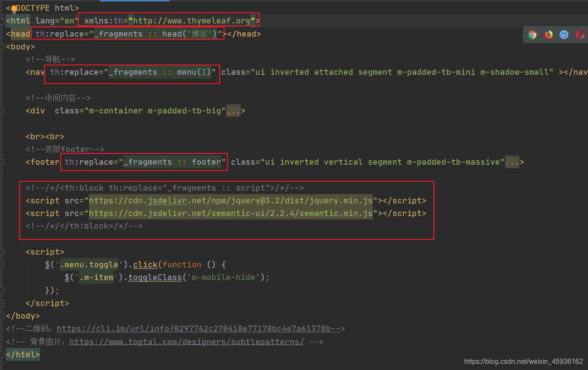Expand the folded m-container div gutter marker
Viewport: 588px width, 370px height.
click(2, 111)
